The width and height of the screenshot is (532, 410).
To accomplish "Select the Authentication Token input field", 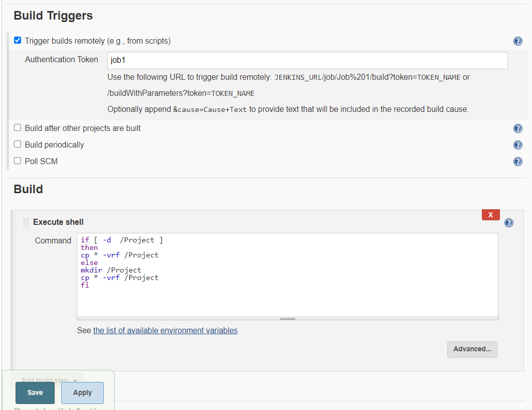I will point(307,60).
